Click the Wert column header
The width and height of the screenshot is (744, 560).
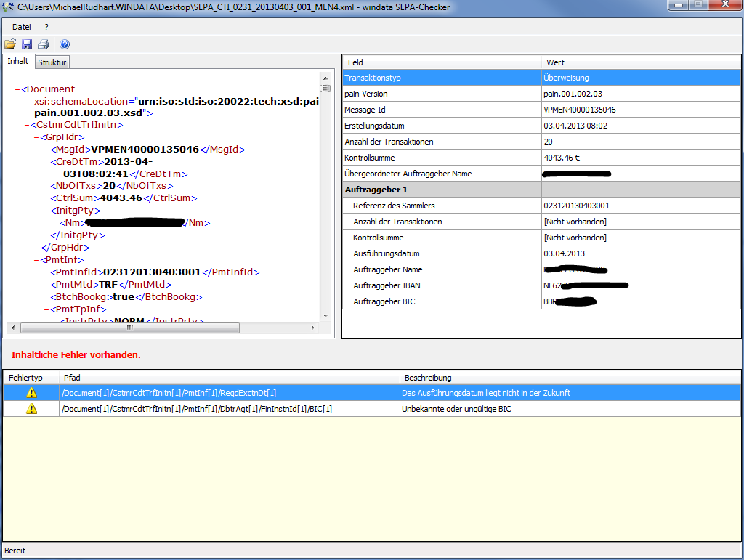coord(641,62)
